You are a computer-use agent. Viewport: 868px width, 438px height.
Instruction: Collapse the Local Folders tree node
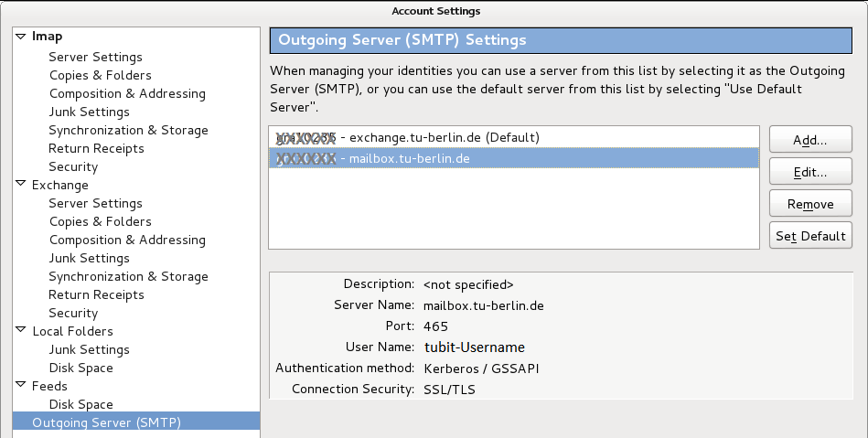(20, 331)
